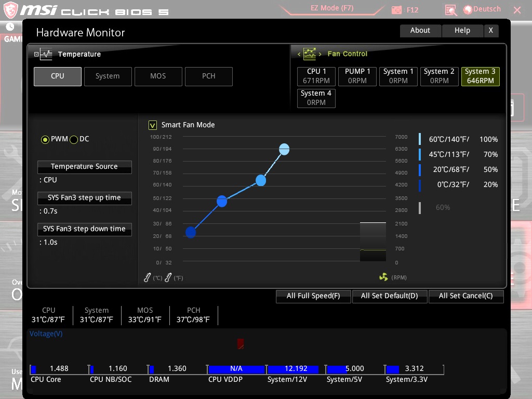Image resolution: width=532 pixels, height=399 pixels.
Task: Open SYS Fan3 step up time setting
Action: [x=85, y=198]
